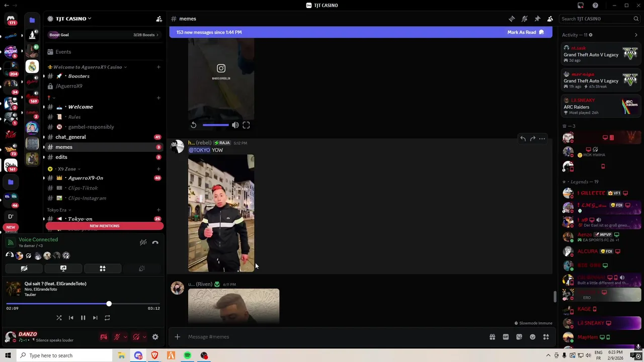Open more options for rebel's message
This screenshot has width=644, height=362.
click(542, 139)
